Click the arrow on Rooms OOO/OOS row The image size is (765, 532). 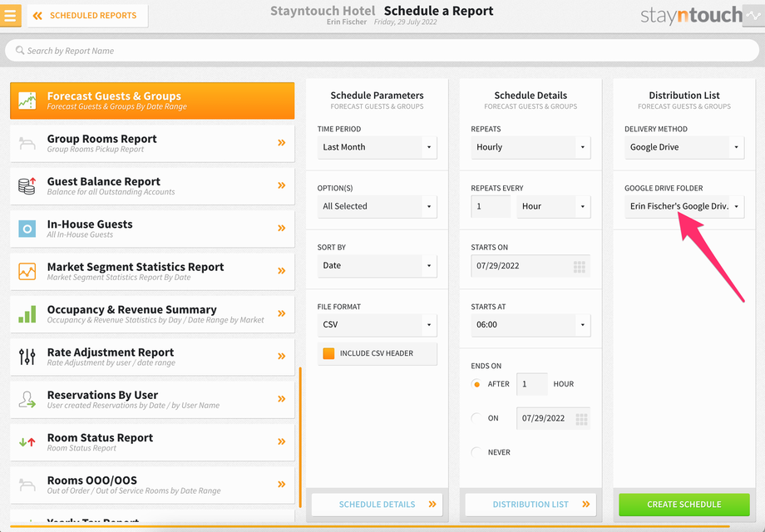click(282, 485)
